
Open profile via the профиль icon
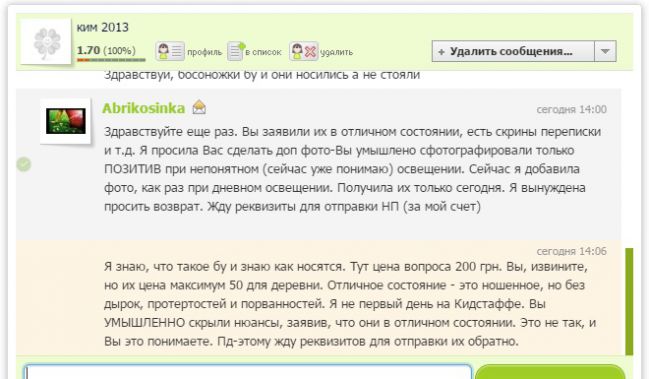pos(170,51)
